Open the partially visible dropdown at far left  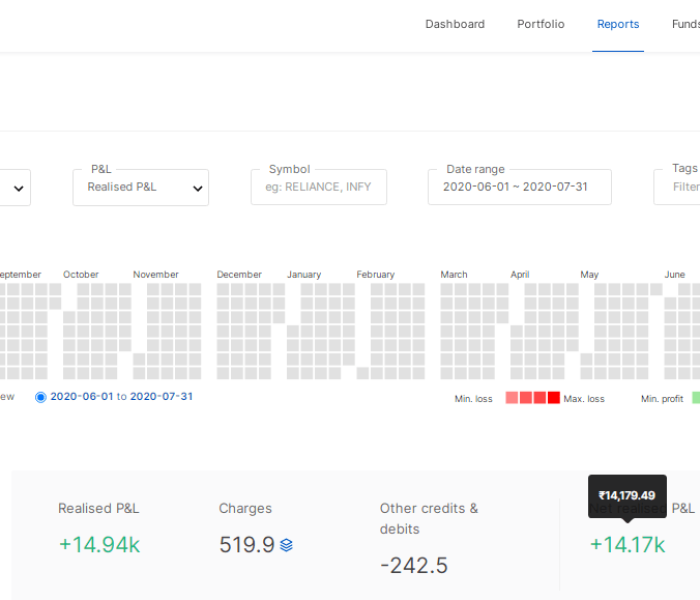point(14,187)
